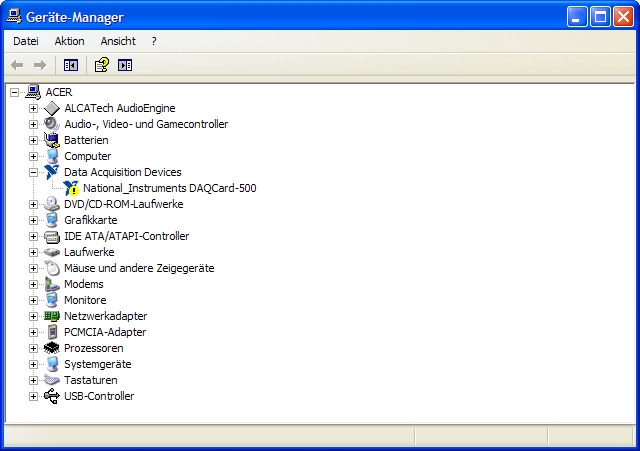
Task: Click the rightmost action pane toolbar icon
Action: (125, 65)
